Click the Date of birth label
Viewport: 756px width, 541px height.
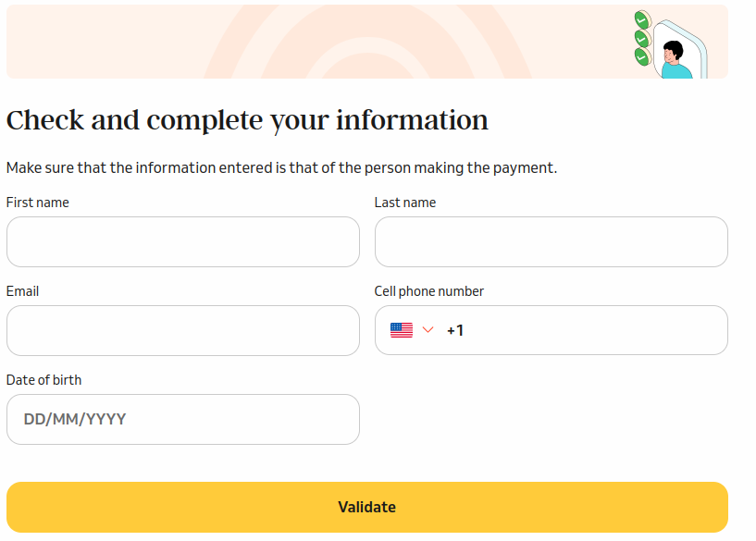[x=43, y=379]
